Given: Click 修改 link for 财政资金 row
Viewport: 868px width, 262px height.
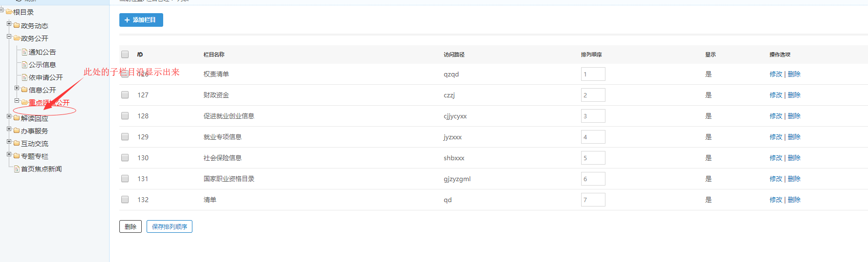Looking at the screenshot, I should pyautogui.click(x=775, y=95).
